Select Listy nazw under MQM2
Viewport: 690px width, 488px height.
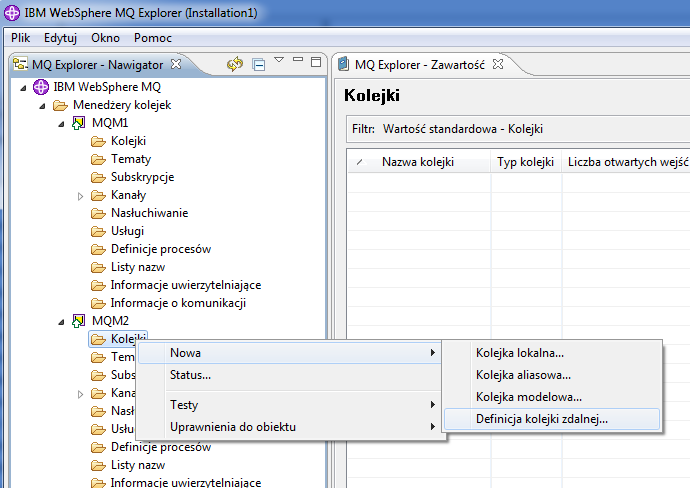coord(138,465)
